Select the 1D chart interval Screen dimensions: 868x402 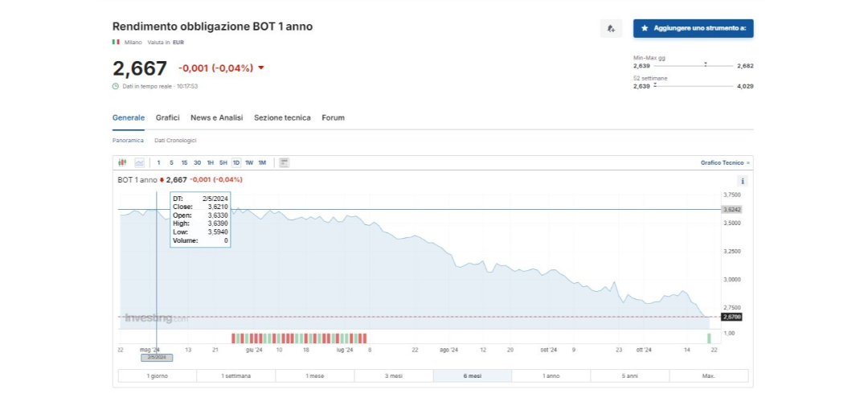pyautogui.click(x=236, y=162)
